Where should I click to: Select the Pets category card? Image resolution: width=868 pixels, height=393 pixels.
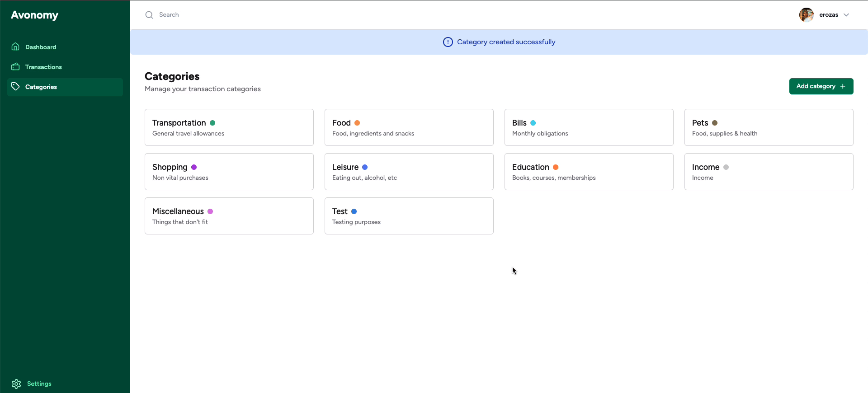(769, 127)
